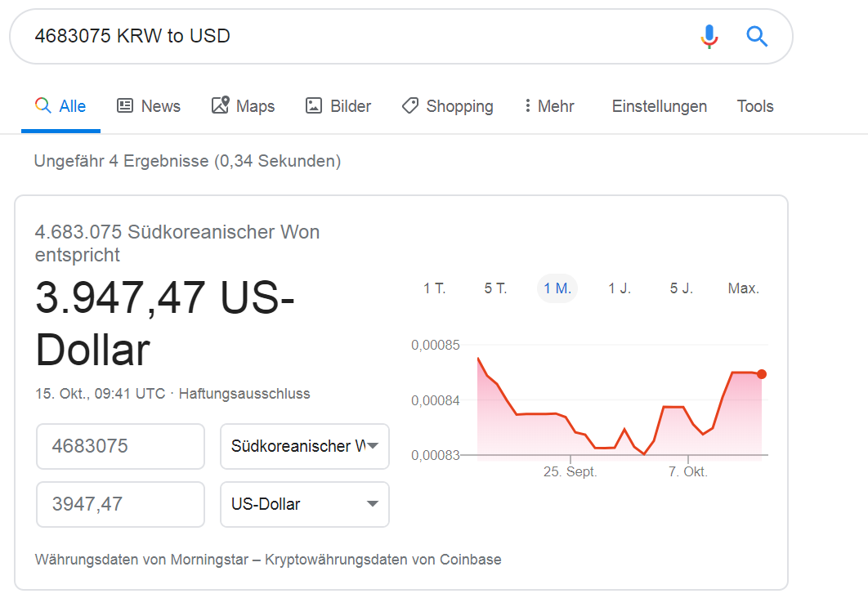This screenshot has width=868, height=607.
Task: Click the 3947,47 result input field
Action: coord(121,504)
